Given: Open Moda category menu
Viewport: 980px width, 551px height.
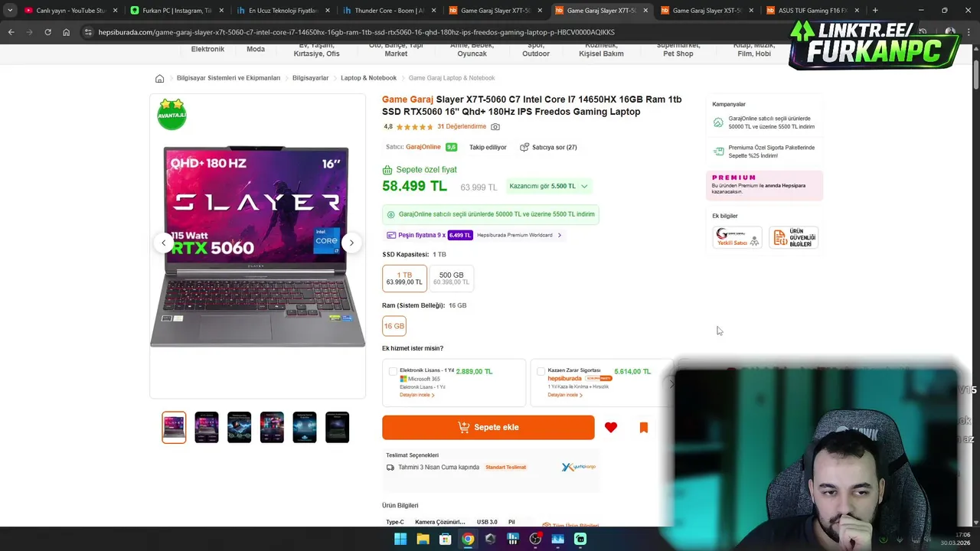Looking at the screenshot, I should tap(256, 49).
